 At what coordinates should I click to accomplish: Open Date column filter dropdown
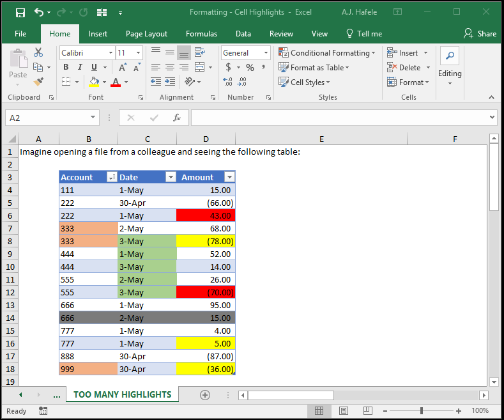coord(171,177)
